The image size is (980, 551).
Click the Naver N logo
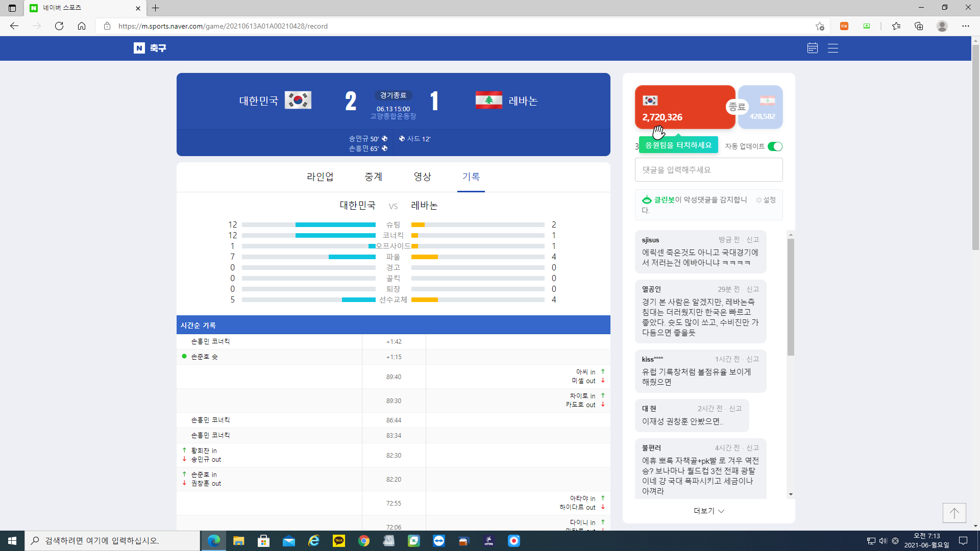pos(139,48)
